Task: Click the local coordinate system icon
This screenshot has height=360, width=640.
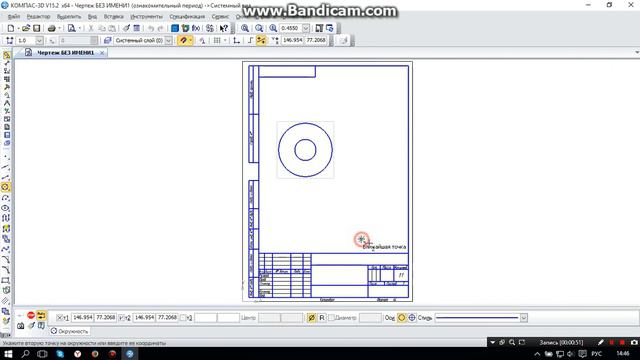Action: [x=236, y=40]
